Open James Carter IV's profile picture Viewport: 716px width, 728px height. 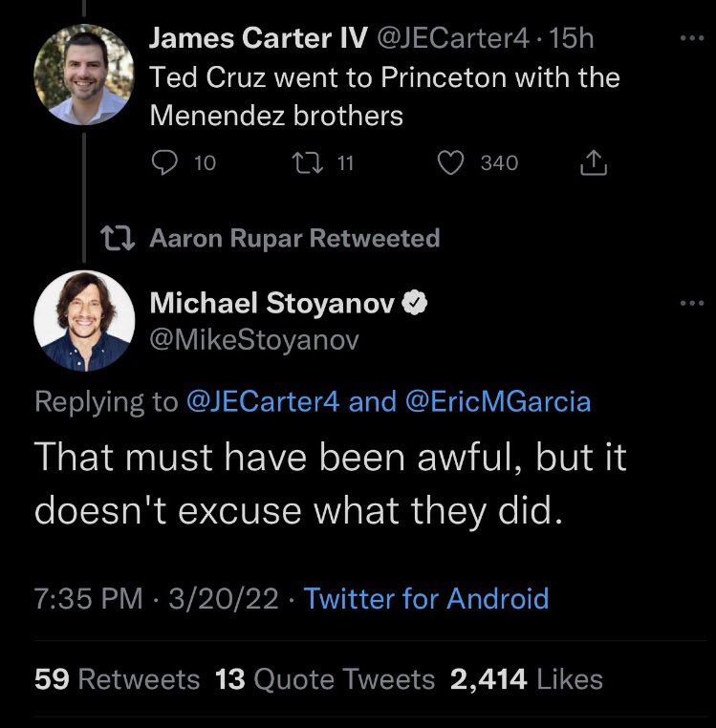pos(84,75)
